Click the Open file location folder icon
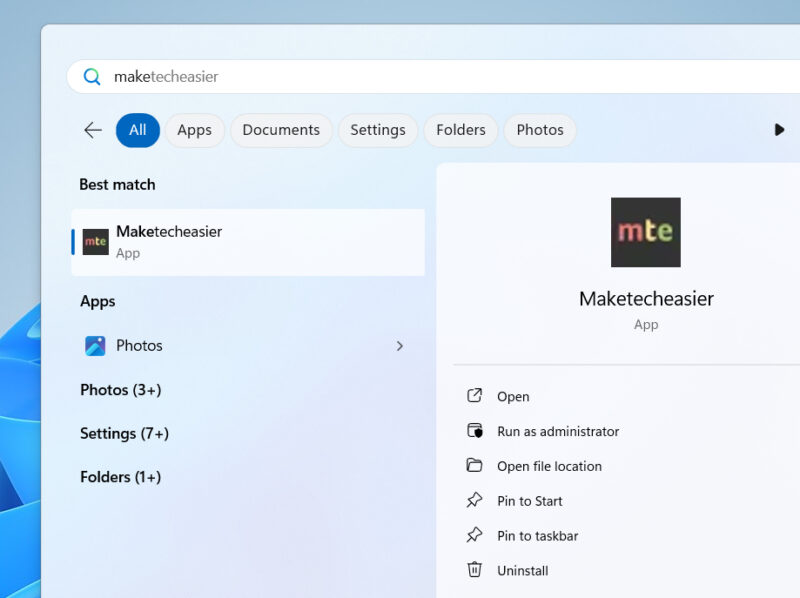 [474, 466]
